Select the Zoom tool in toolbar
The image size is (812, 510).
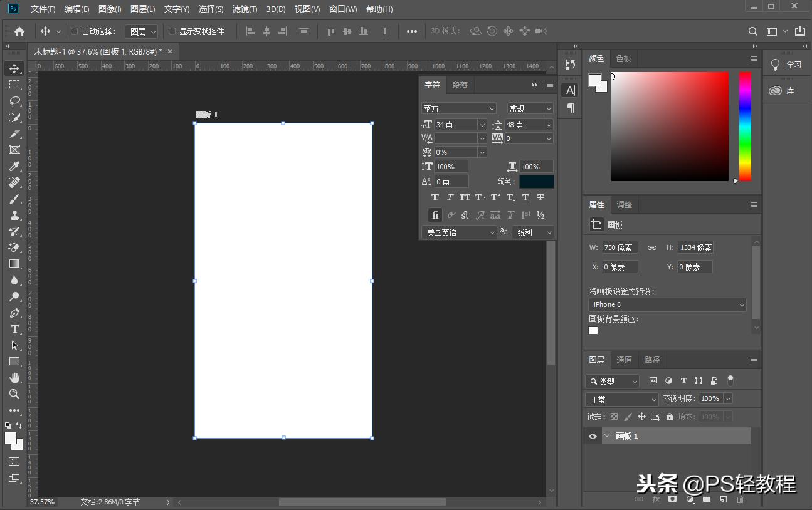tap(14, 394)
